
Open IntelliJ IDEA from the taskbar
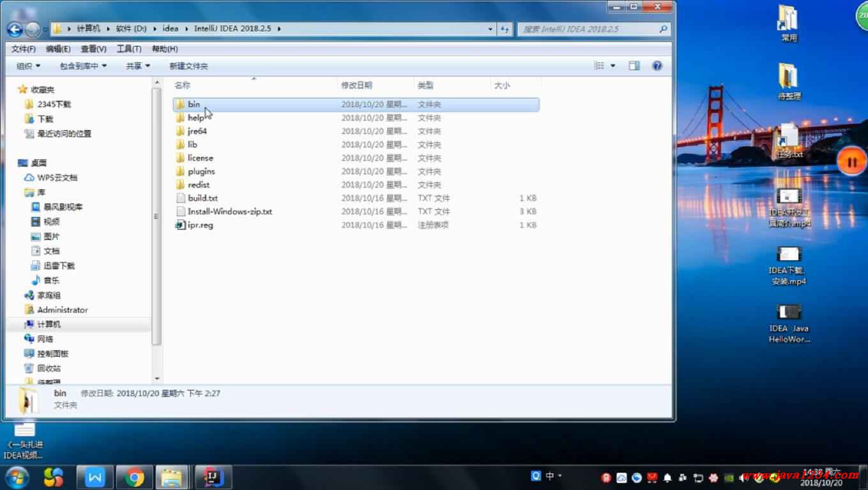click(213, 477)
